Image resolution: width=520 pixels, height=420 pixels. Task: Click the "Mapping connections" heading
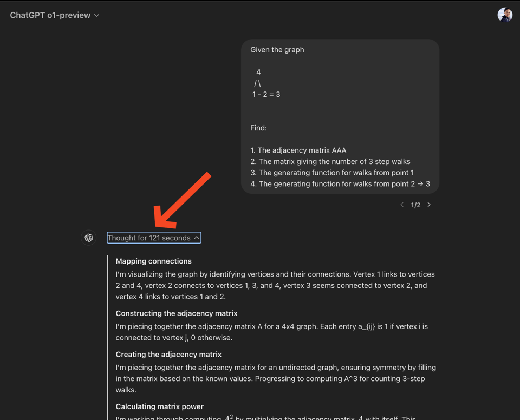tap(153, 261)
